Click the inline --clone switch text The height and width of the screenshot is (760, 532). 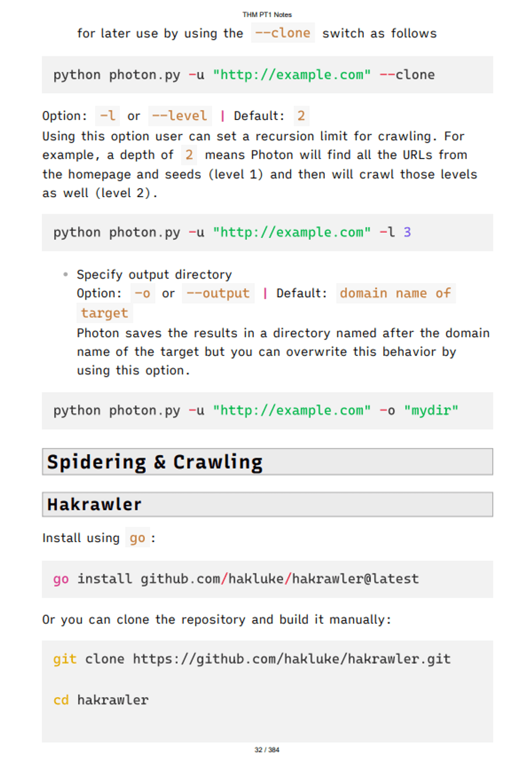point(283,33)
